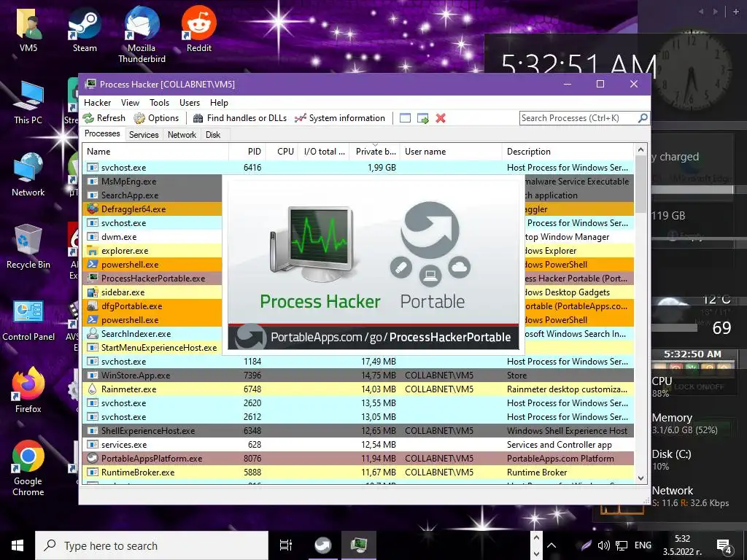
Task: Sort by User name column header
Action: (x=451, y=152)
